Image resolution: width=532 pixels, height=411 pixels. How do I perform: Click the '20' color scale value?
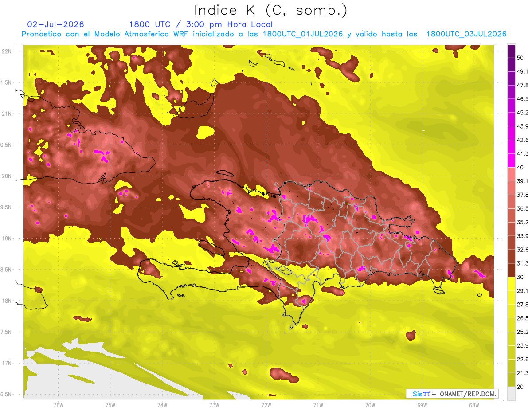521,387
